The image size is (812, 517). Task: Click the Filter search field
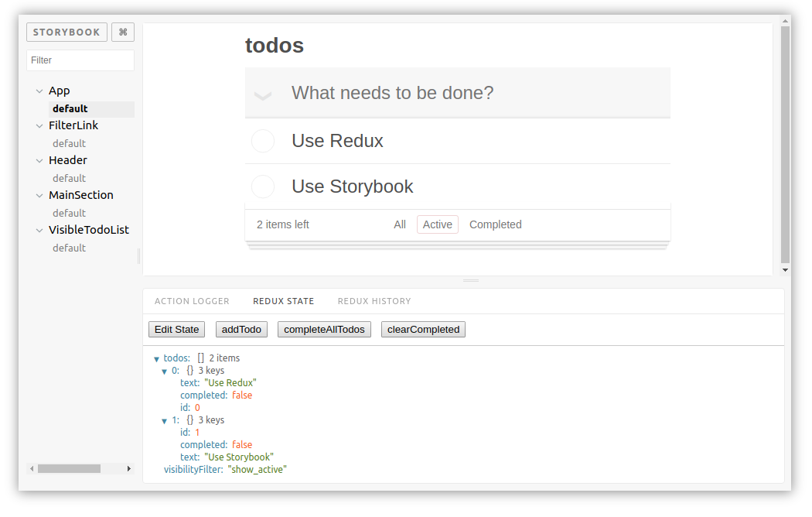pyautogui.click(x=80, y=60)
